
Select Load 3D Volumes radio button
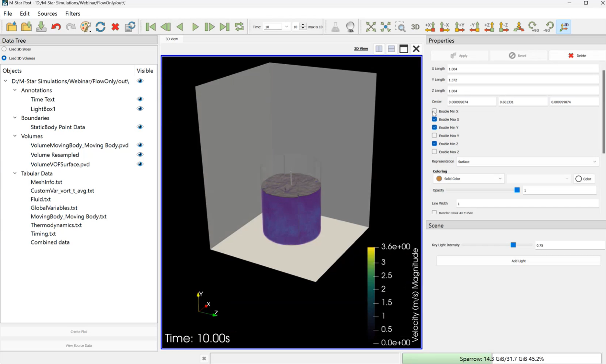(4, 58)
